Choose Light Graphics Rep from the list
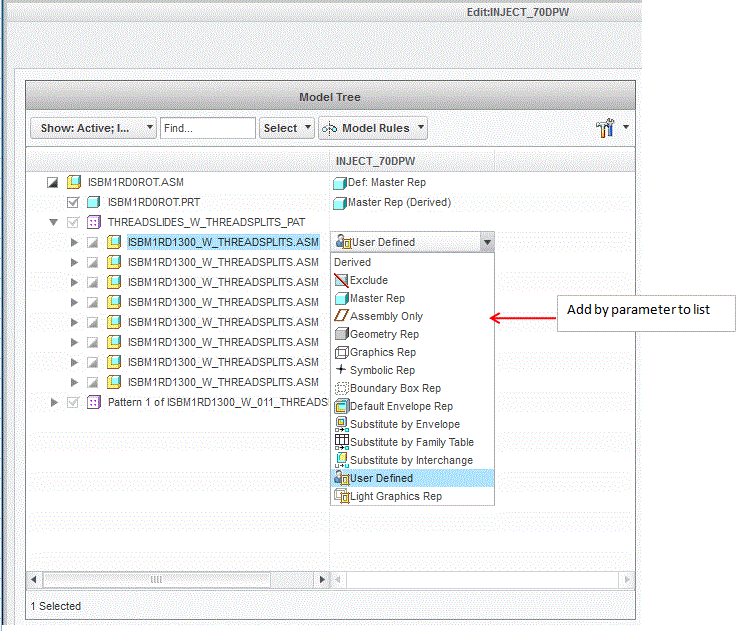 (x=412, y=496)
